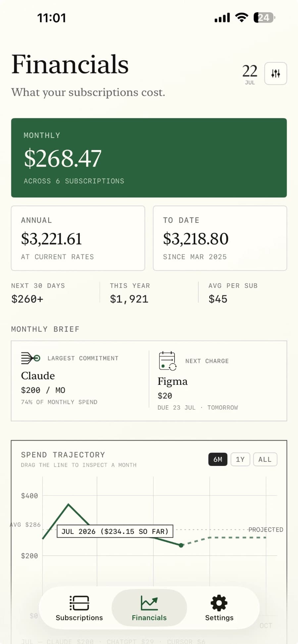Expand the Annual $3,221.61 card
The image size is (298, 644).
pyautogui.click(x=78, y=238)
